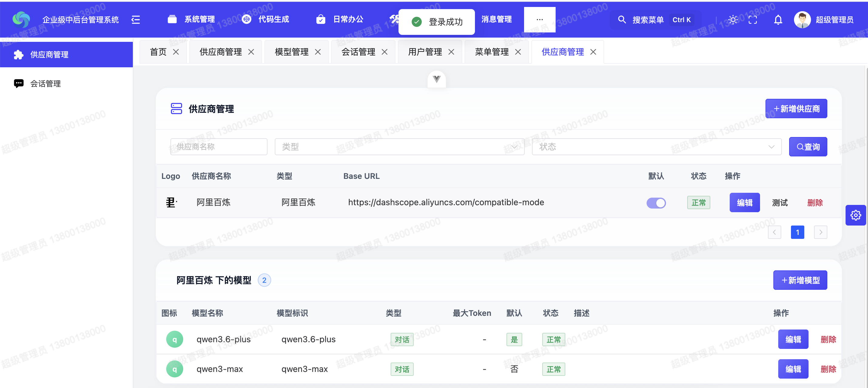Delete the 阿里百炼 supplier
The width and height of the screenshot is (868, 388).
(815, 203)
